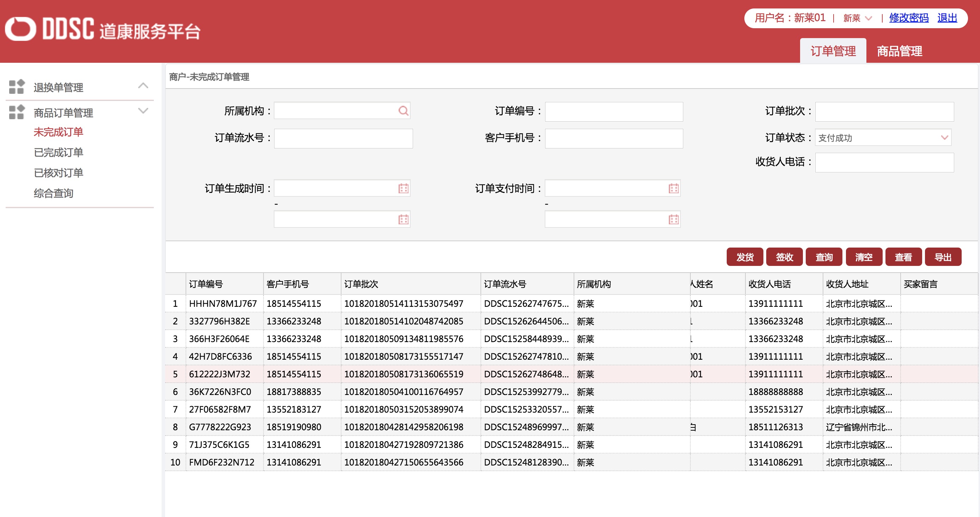Screen dimensions: 980x517
Task: Select order row G7778222G923
Action: coord(571,427)
